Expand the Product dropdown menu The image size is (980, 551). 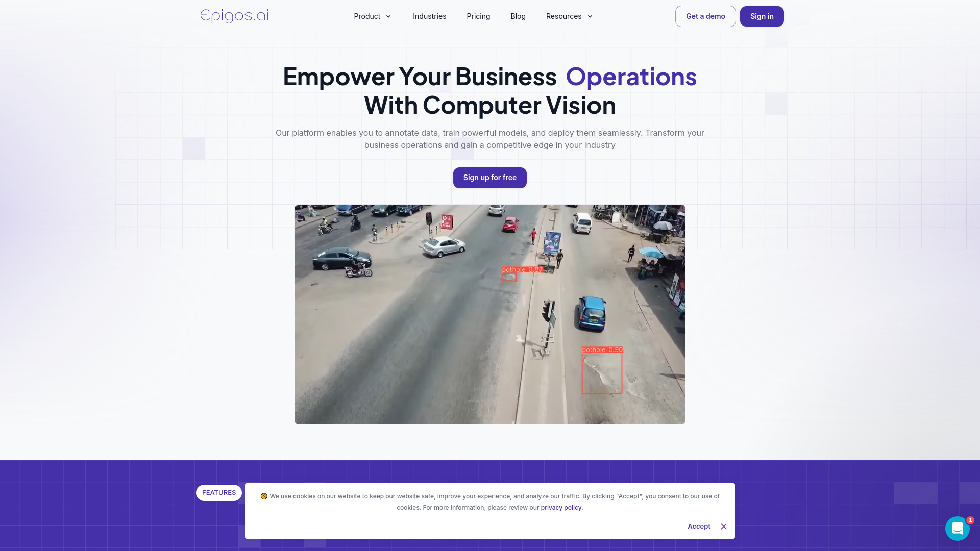coord(372,16)
